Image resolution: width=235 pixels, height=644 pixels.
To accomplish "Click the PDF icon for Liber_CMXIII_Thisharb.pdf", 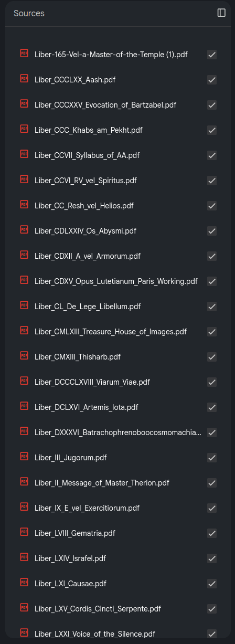I will point(24,356).
